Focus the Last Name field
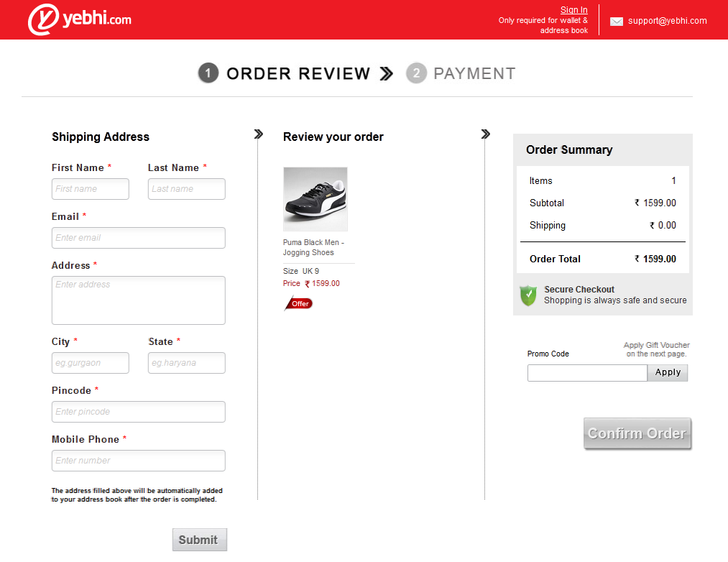The width and height of the screenshot is (728, 562). [187, 189]
